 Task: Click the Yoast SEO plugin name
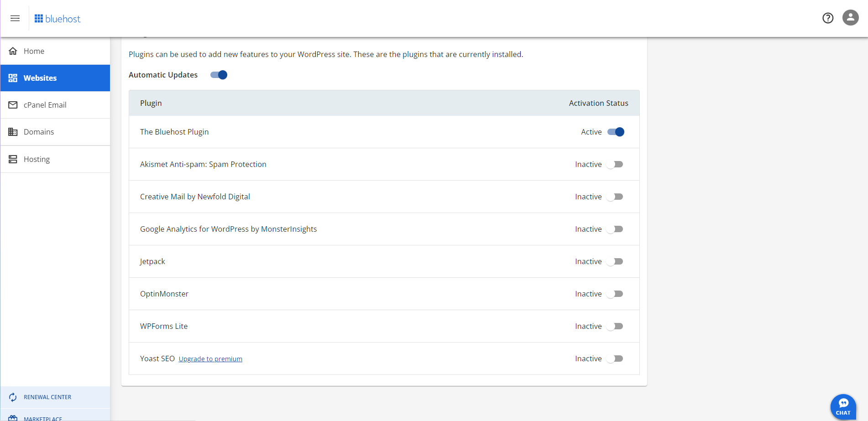point(157,359)
